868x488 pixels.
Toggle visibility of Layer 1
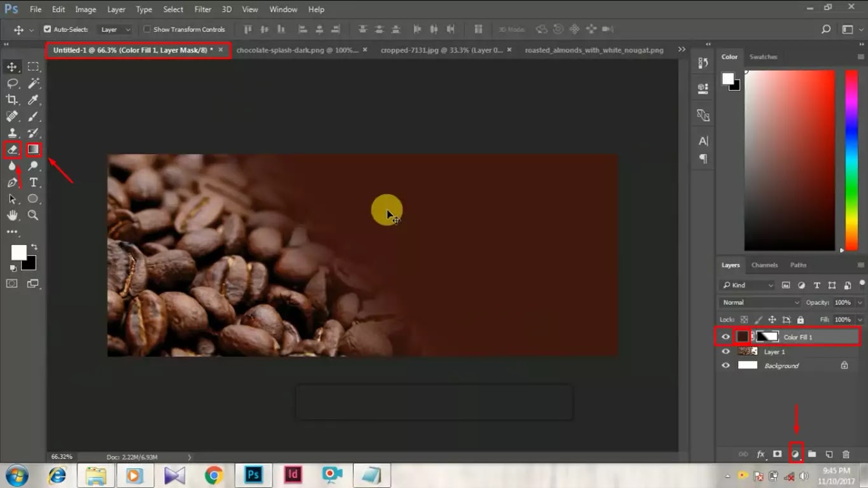point(726,351)
